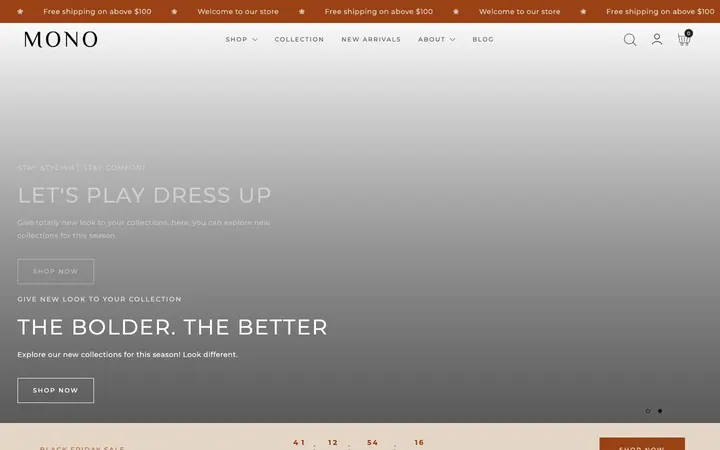Expand the ABOUT dropdown menu
This screenshot has width=720, height=450.
(437, 39)
